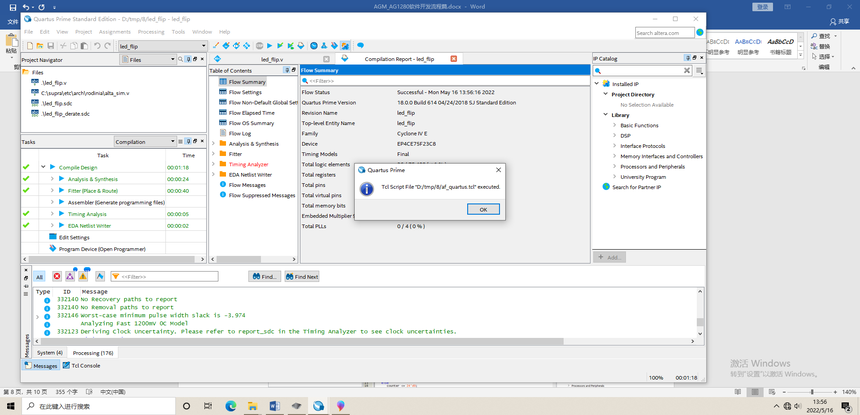Click the horizontal scrollbar in Messages panel
This screenshot has width=860, height=415.
[304, 342]
